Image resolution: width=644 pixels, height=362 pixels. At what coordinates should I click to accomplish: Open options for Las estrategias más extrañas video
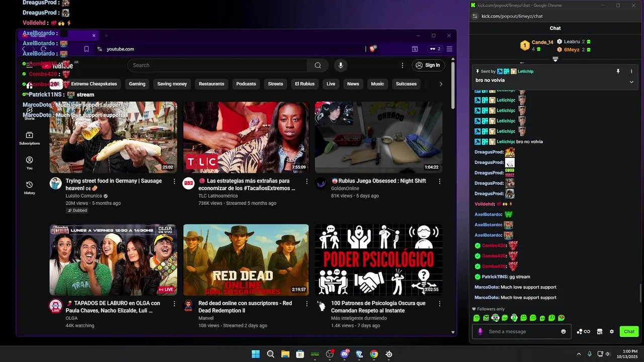point(307,181)
